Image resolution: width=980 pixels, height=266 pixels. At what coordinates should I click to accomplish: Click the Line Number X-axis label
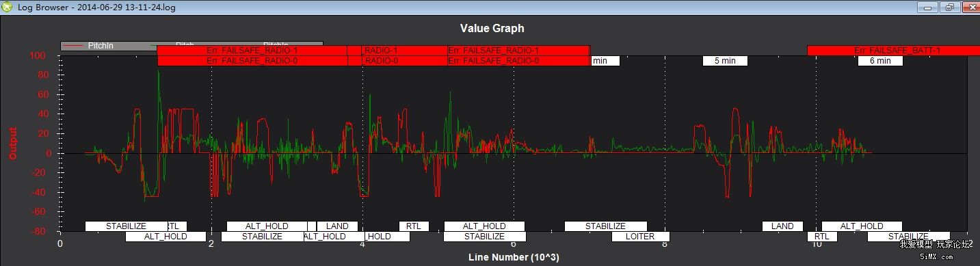[514, 257]
